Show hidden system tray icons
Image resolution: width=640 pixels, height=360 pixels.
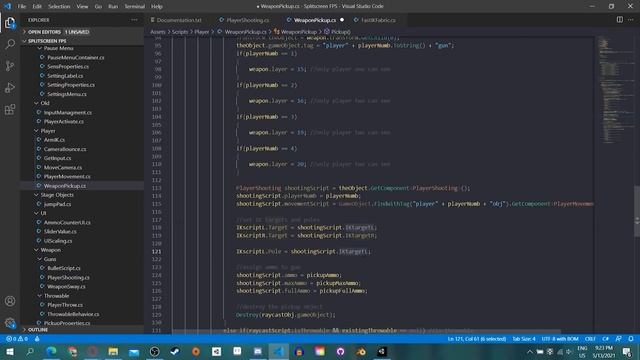(x=529, y=351)
